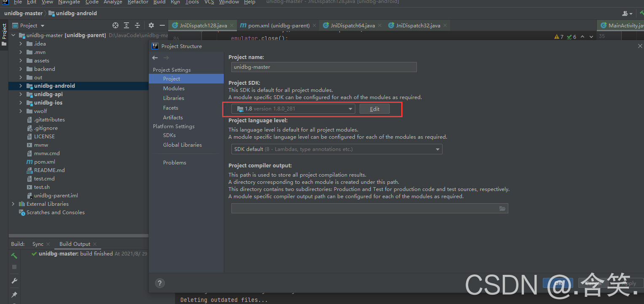
Task: Click the user account icon in top toolbar
Action: (x=627, y=13)
